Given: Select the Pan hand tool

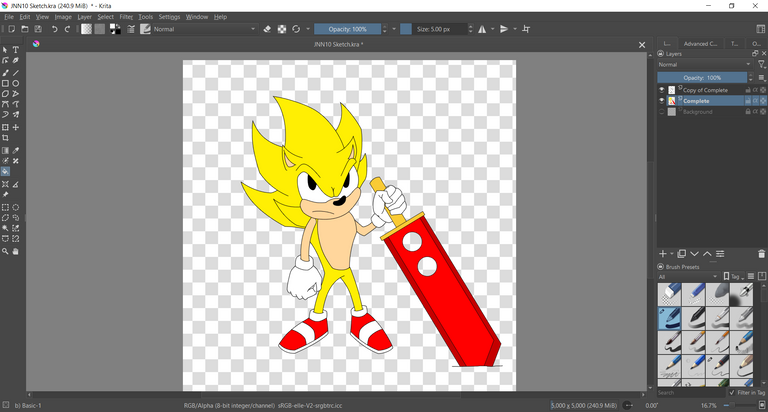Looking at the screenshot, I should pyautogui.click(x=16, y=251).
